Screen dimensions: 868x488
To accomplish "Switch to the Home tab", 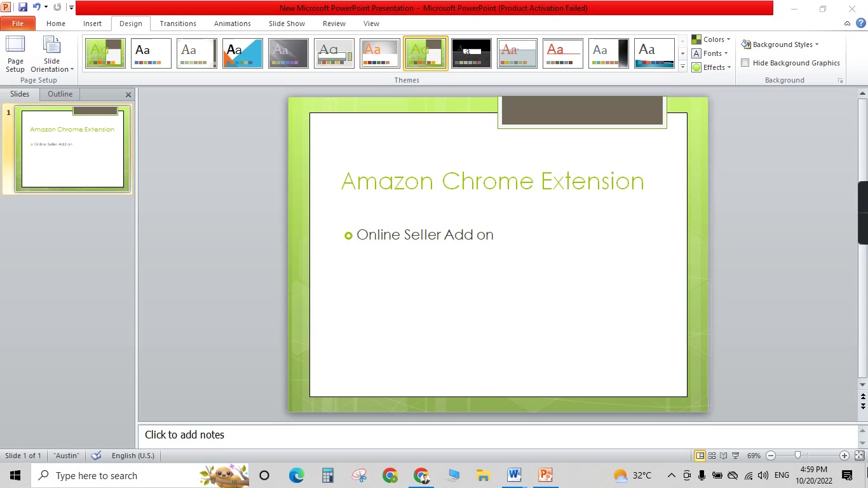I will (x=56, y=24).
